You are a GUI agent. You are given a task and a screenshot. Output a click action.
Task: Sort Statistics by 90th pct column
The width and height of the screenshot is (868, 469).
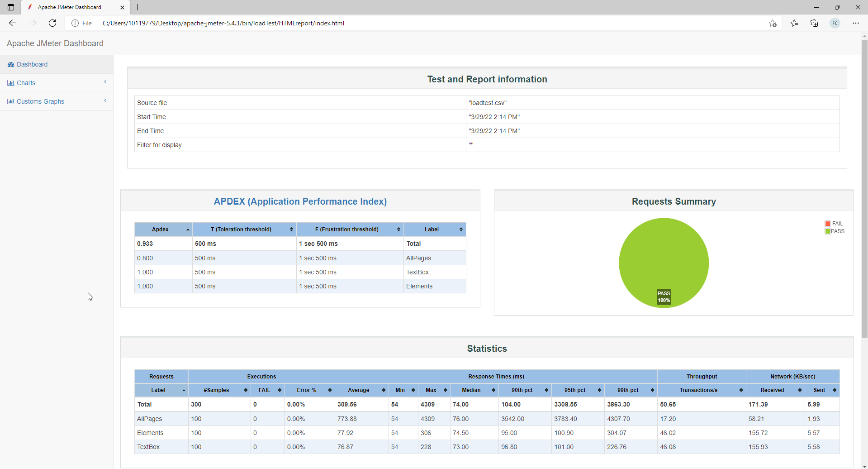coord(525,390)
